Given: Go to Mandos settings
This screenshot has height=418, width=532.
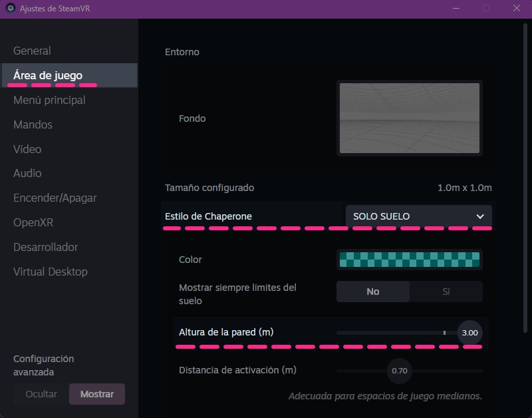Looking at the screenshot, I should [33, 124].
